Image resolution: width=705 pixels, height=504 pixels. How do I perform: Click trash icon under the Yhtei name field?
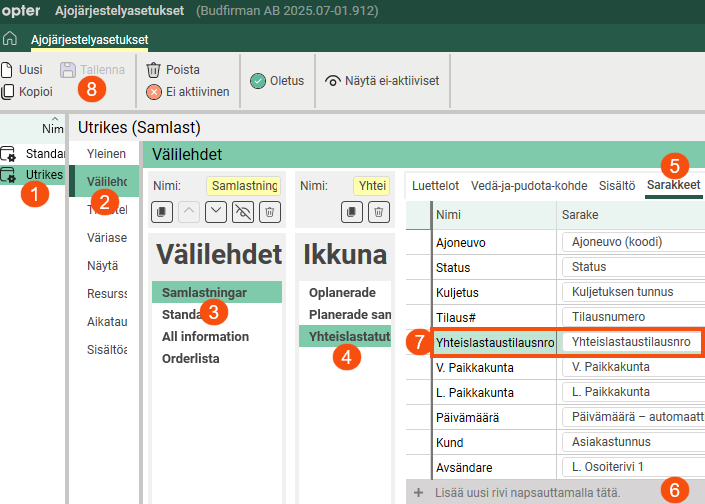(377, 211)
